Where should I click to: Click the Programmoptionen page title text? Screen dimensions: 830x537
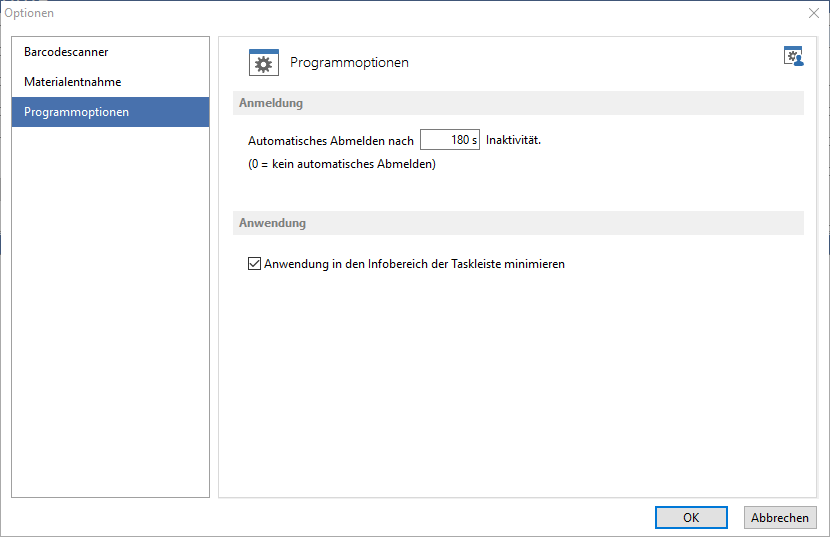tap(349, 62)
